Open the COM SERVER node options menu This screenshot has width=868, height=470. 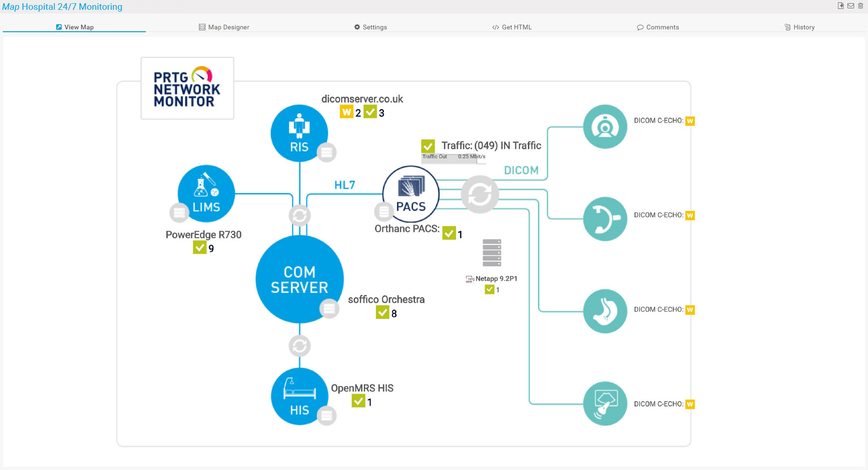(329, 308)
